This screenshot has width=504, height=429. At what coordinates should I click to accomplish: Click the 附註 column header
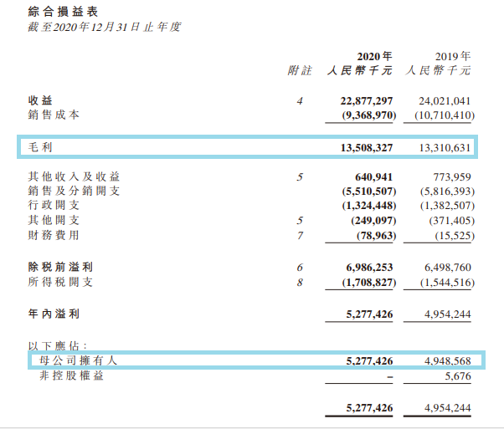(300, 70)
